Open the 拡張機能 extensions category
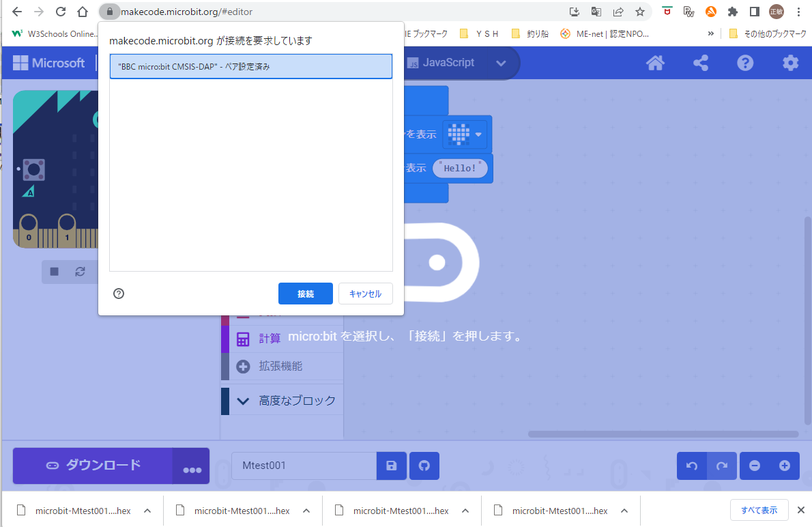Screen dimensions: 812x527 [280, 366]
